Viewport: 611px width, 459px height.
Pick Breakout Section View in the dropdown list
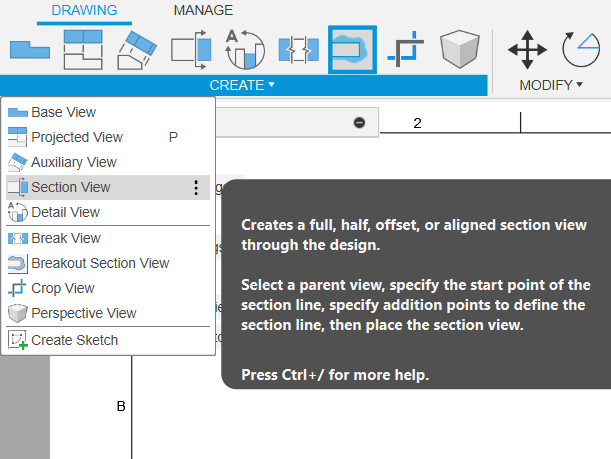point(100,263)
